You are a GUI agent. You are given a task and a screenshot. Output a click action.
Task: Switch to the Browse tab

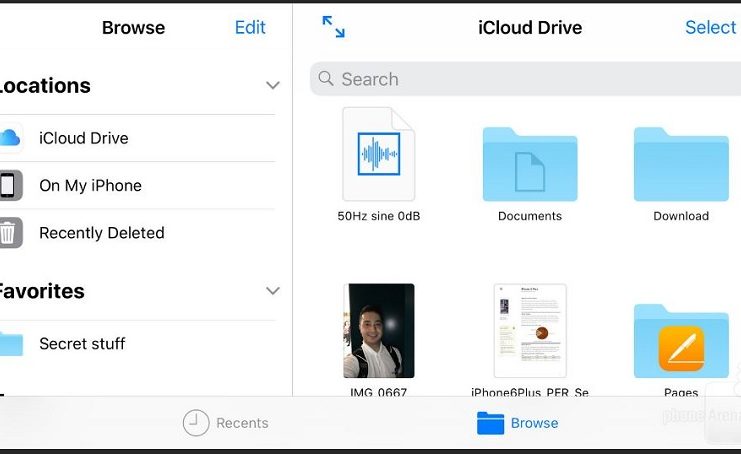(518, 423)
